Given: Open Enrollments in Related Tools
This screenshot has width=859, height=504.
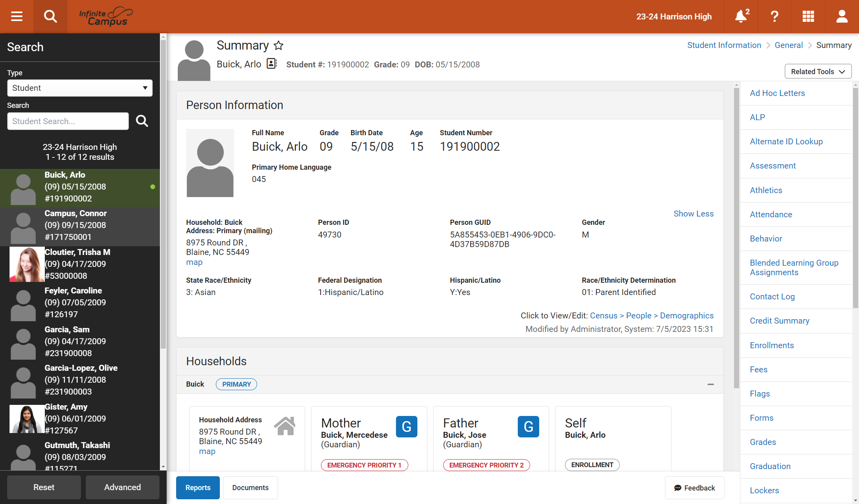Looking at the screenshot, I should [x=772, y=345].
